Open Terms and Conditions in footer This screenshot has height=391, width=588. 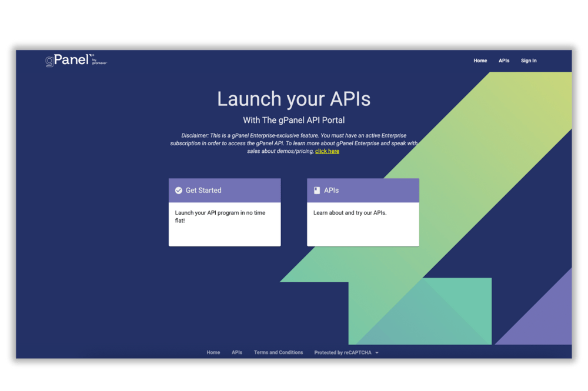278,352
